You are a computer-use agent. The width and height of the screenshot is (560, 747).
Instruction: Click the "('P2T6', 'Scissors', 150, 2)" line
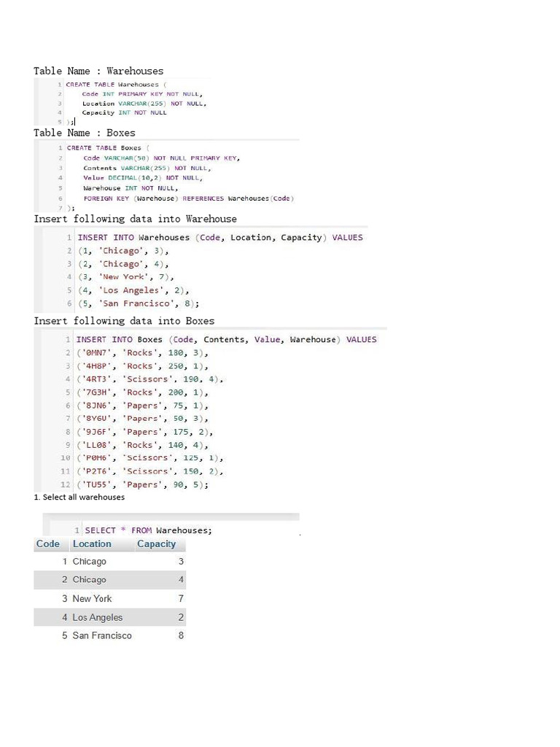click(150, 471)
